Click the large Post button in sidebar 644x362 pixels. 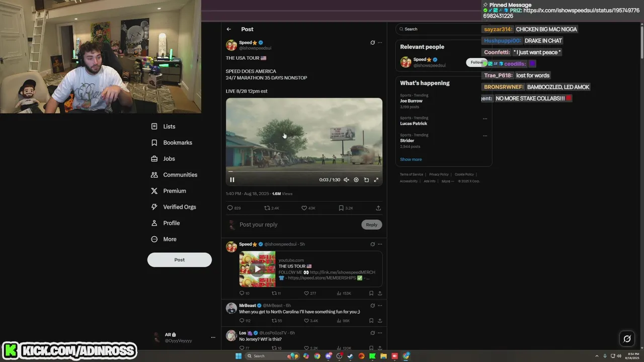click(180, 260)
